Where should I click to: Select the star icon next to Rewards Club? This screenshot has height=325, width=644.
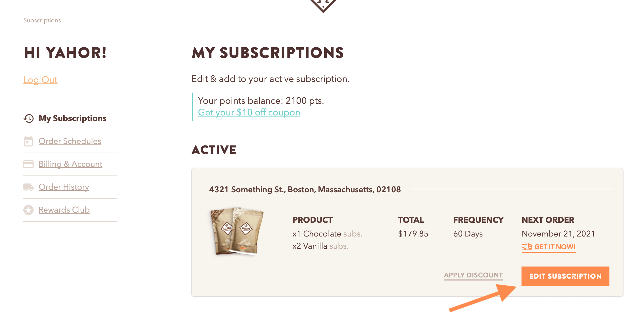click(28, 210)
